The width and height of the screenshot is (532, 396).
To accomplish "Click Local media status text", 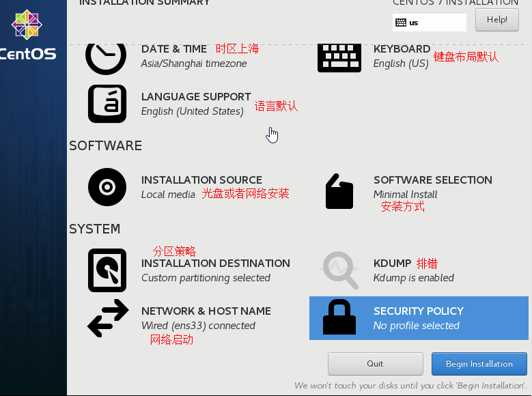I will tap(168, 195).
